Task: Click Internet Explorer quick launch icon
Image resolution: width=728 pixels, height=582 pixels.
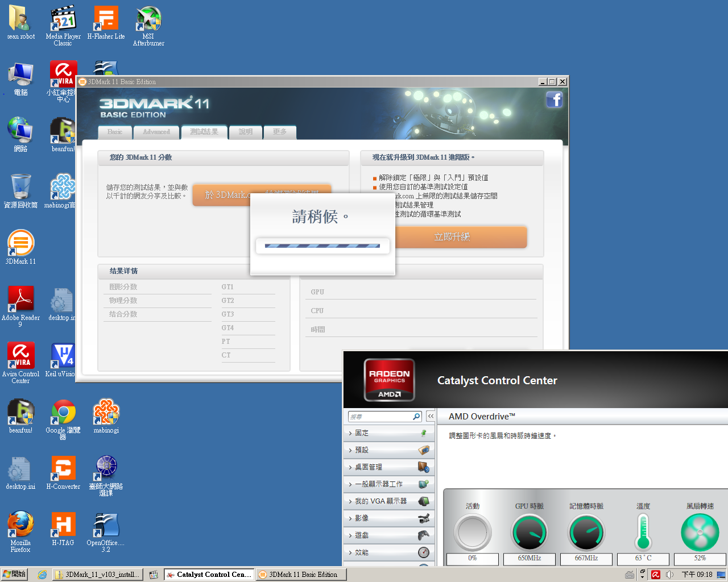Action: (42, 575)
